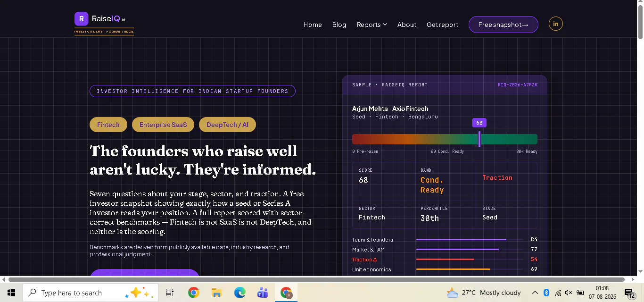Click the Unit economics score 69
Screen dimensions: 644x302
coord(534,269)
